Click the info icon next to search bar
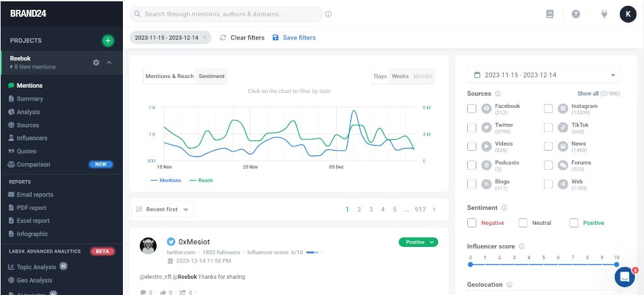Image resolution: width=644 pixels, height=295 pixels. pos(328,14)
